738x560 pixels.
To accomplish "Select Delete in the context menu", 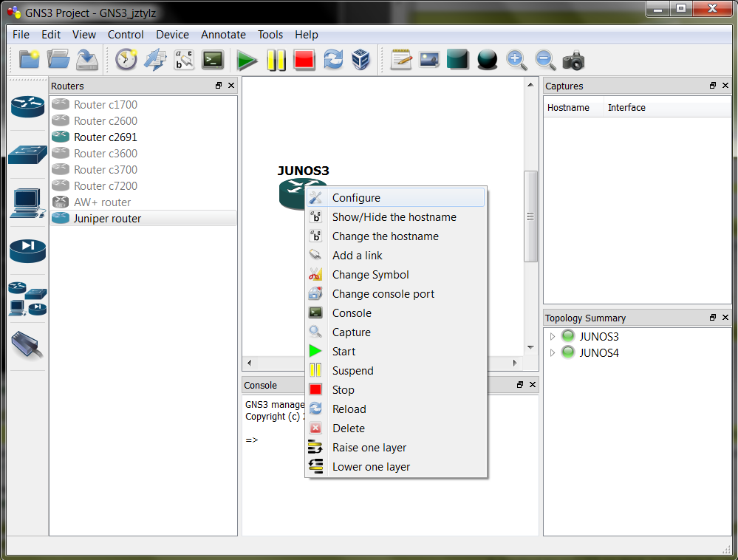I will point(396,428).
